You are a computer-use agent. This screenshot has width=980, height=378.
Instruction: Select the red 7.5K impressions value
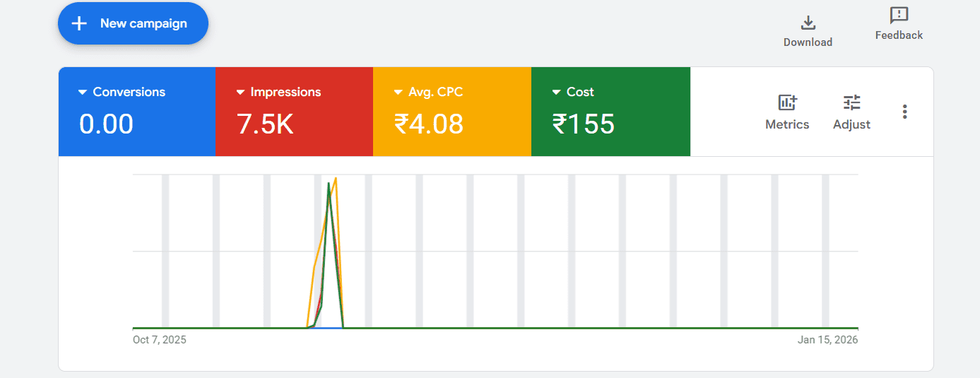click(265, 124)
